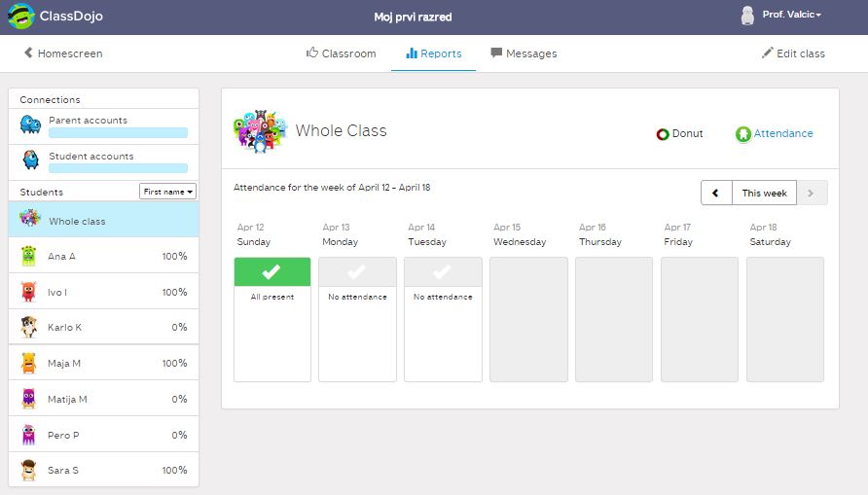Toggle Monday Apr 13 attendance check mark
Image resolution: width=868 pixels, height=495 pixels.
tap(357, 272)
